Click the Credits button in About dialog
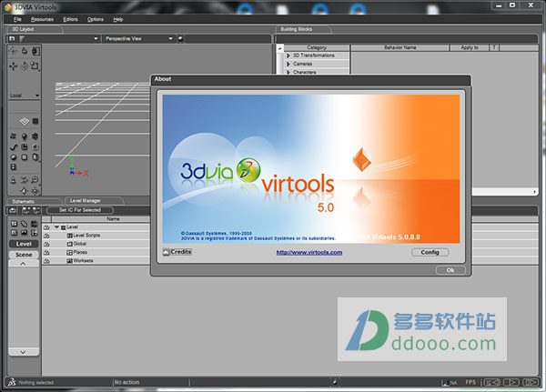Viewport: 546px width, 392px height. (177, 252)
